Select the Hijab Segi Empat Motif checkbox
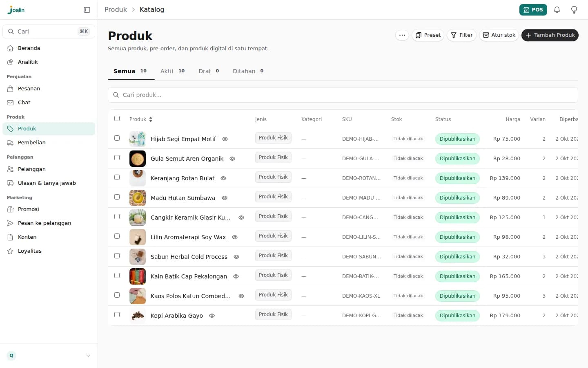 point(117,138)
